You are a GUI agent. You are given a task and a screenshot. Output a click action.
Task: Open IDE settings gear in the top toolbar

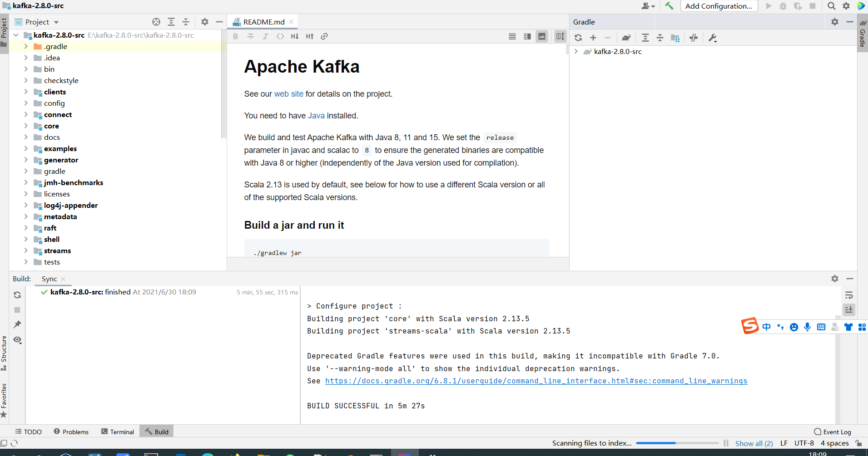coord(846,6)
